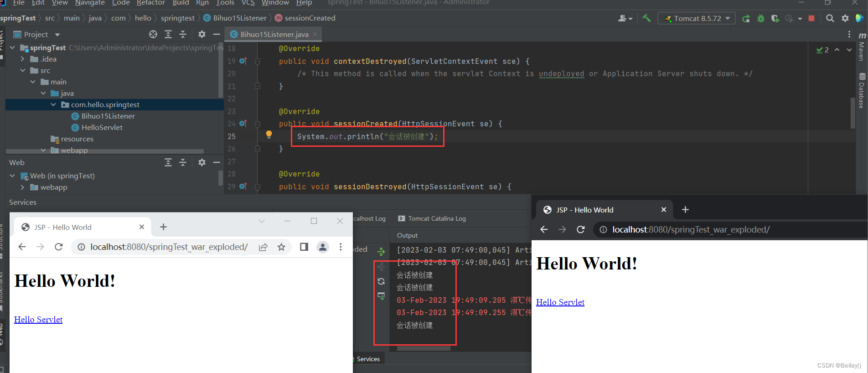Open new tab in right Chrome window
Image resolution: width=868 pixels, height=373 pixels.
(x=685, y=209)
